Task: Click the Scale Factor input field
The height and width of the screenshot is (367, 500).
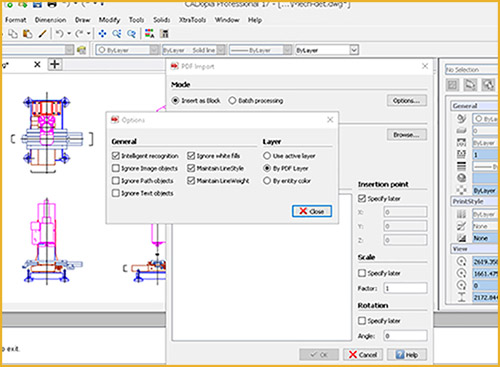Action: tap(405, 288)
